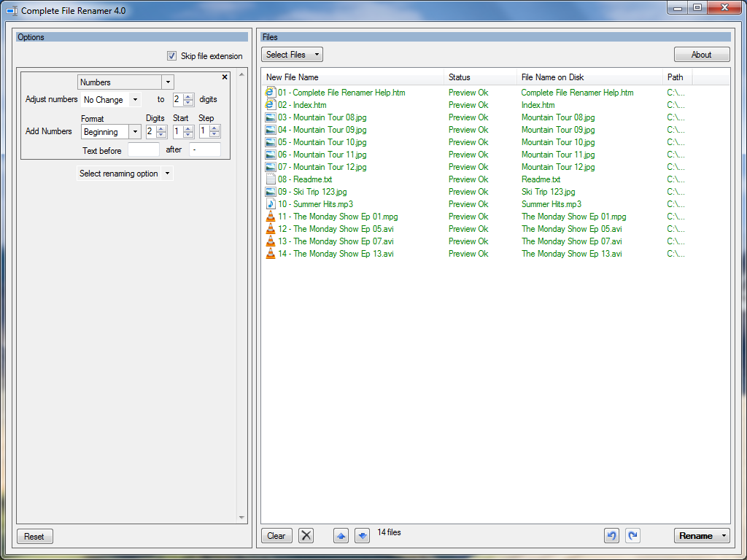Click the redo rename arrow icon
This screenshot has height=560, width=747.
(632, 536)
